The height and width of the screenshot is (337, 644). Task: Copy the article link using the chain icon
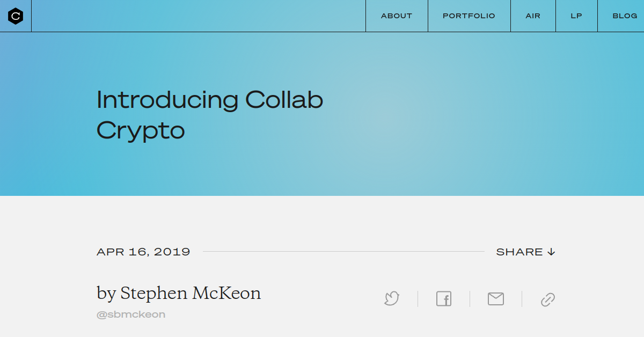coord(547,299)
